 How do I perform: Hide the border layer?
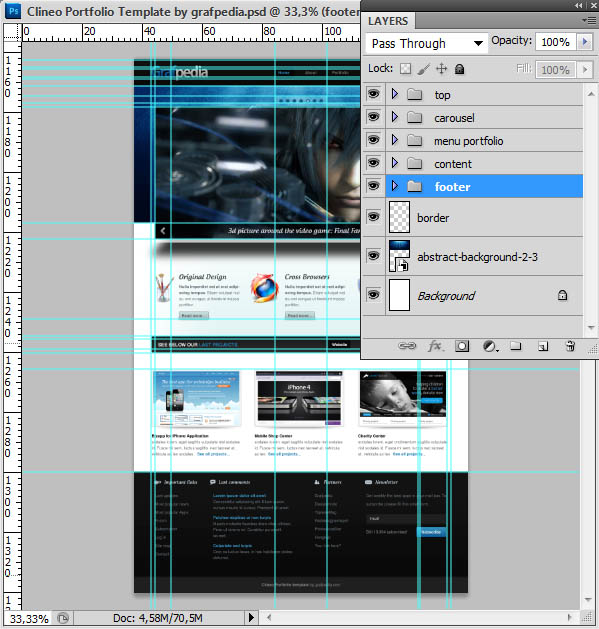click(374, 217)
